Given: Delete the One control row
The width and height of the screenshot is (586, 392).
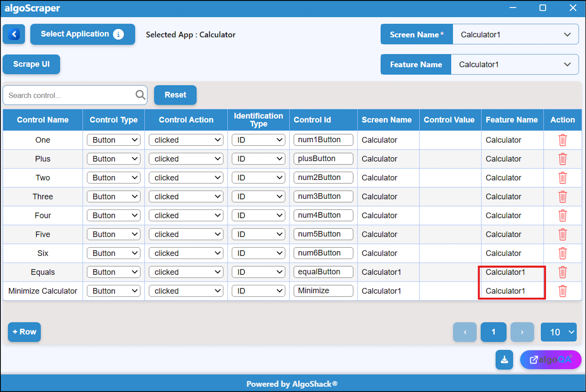Looking at the screenshot, I should [562, 140].
